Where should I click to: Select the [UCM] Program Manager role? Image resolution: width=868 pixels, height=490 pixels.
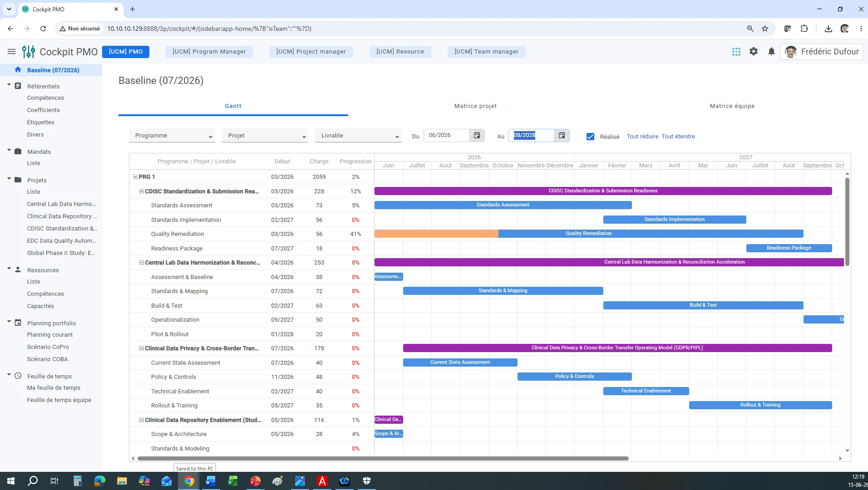(209, 52)
